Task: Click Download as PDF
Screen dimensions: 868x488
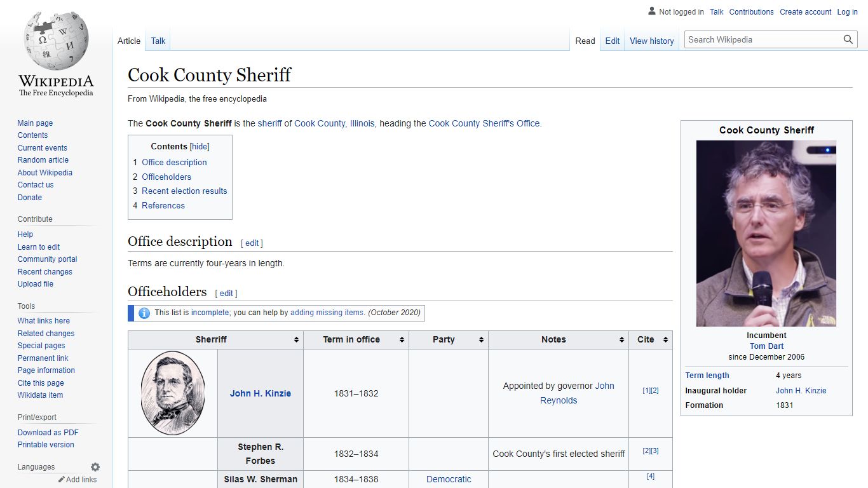Action: (x=48, y=433)
